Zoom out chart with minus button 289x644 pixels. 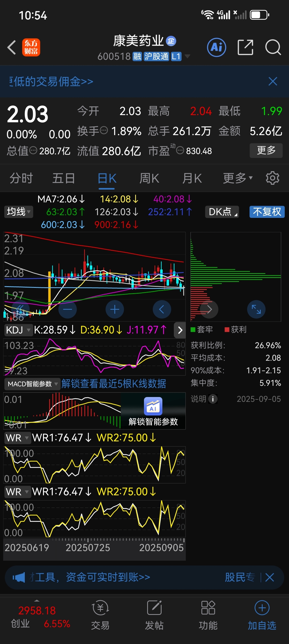click(x=67, y=309)
